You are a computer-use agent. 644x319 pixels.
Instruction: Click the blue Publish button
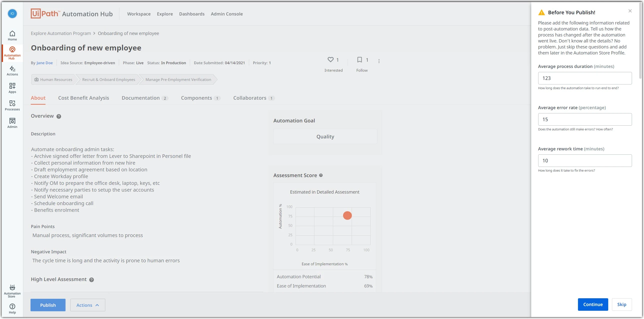point(48,305)
